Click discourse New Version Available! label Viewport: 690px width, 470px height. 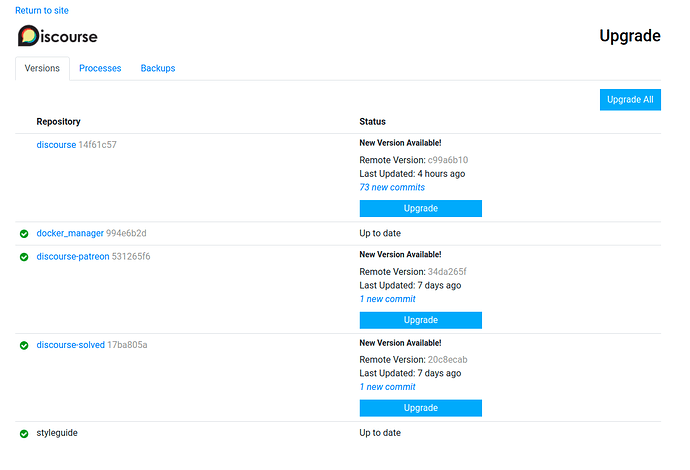(400, 143)
